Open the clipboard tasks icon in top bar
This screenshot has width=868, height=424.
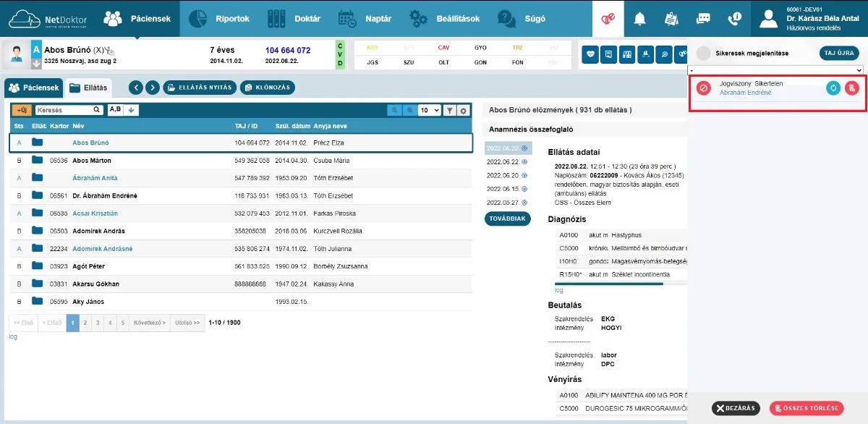[671, 19]
